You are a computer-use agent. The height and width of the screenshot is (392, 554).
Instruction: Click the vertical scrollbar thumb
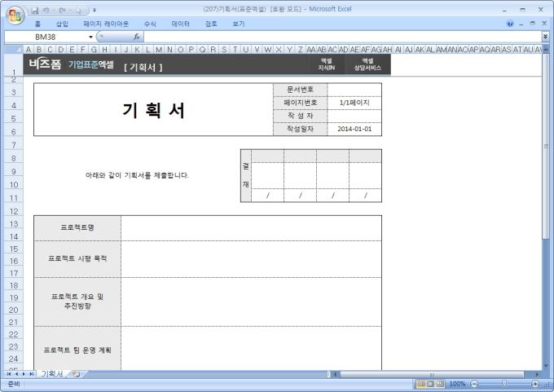click(546, 146)
